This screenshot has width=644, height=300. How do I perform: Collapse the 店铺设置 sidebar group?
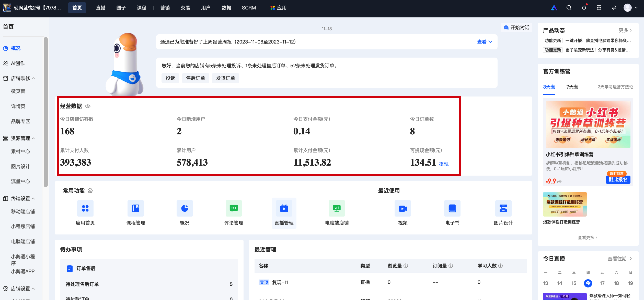33,288
